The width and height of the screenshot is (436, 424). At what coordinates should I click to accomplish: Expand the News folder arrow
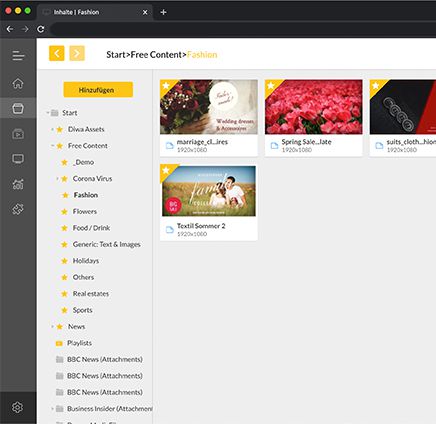click(52, 327)
